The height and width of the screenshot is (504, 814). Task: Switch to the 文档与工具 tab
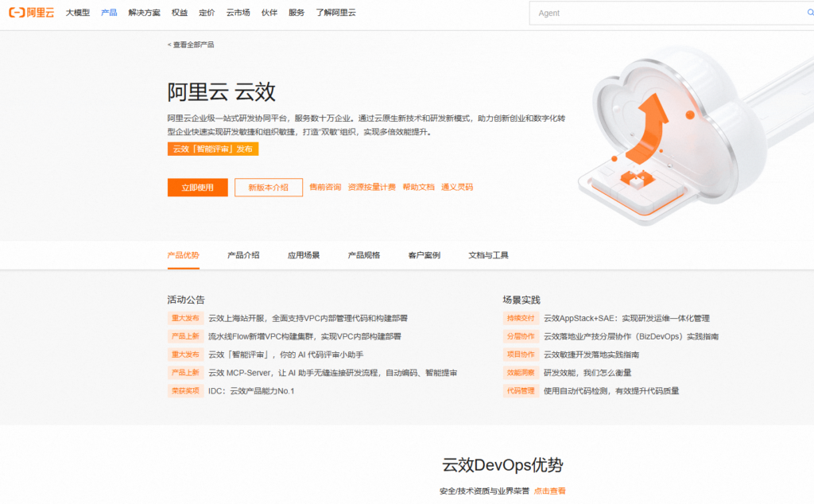click(x=490, y=255)
